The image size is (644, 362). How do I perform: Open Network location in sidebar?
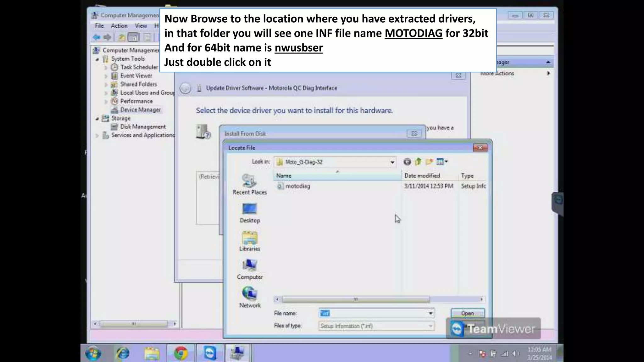250,298
